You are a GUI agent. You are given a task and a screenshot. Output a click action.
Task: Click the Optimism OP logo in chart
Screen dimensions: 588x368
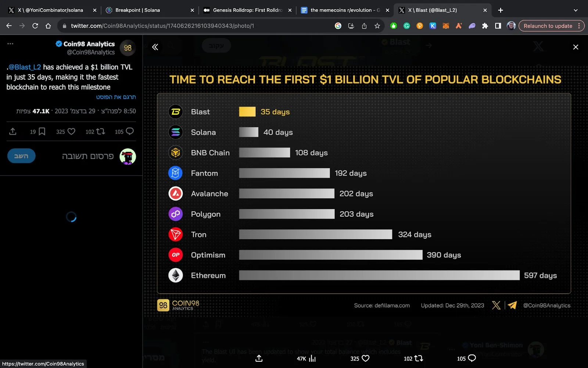[176, 255]
